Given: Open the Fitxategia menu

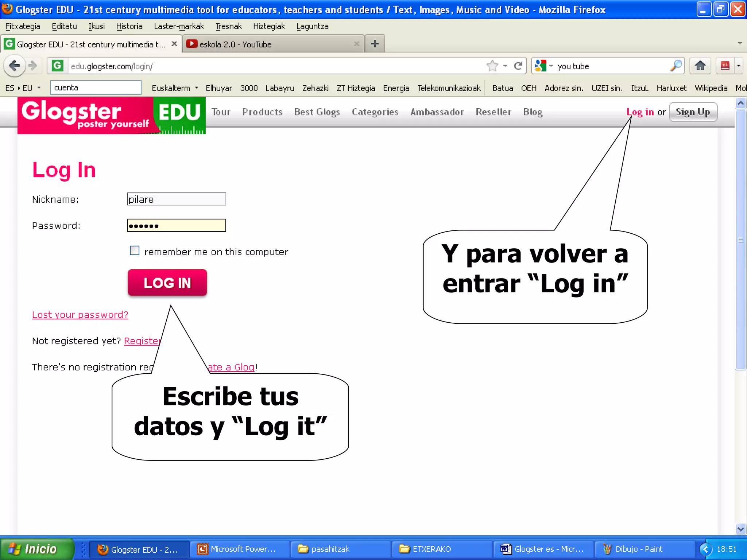Looking at the screenshot, I should (23, 26).
